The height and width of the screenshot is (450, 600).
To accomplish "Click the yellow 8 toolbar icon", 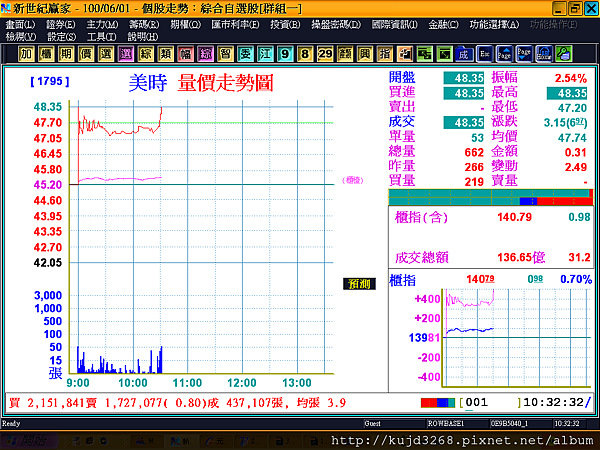I will tap(305, 54).
